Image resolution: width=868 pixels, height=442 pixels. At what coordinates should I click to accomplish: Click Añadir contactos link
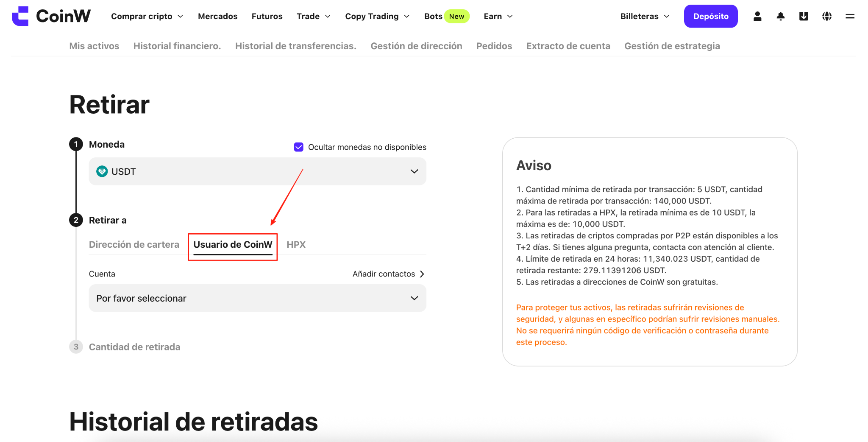point(389,274)
